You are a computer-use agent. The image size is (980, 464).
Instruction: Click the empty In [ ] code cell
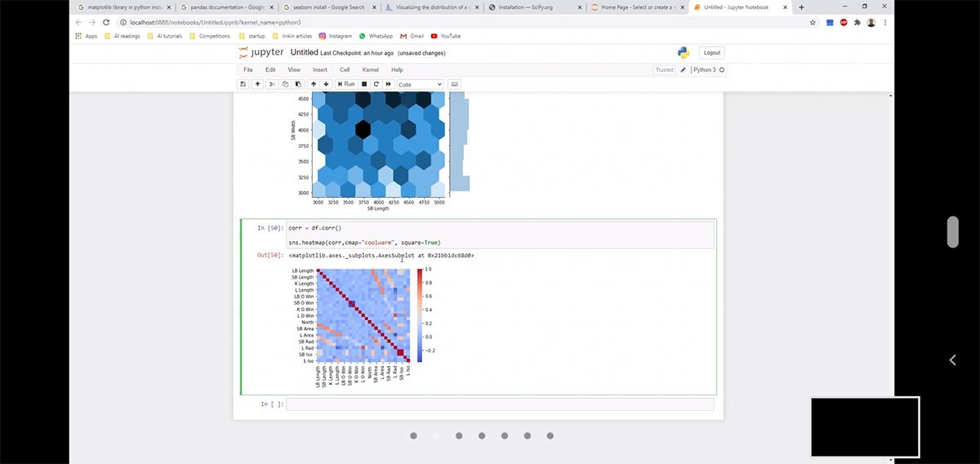500,404
